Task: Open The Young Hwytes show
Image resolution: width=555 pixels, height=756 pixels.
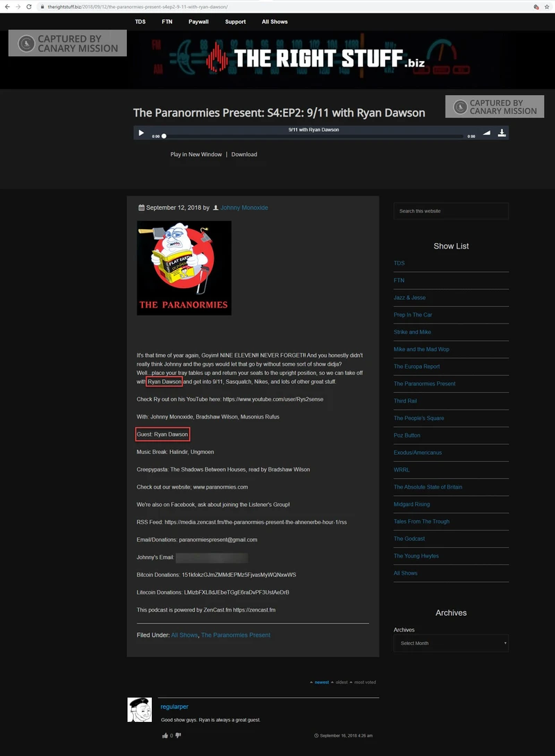Action: click(x=416, y=556)
